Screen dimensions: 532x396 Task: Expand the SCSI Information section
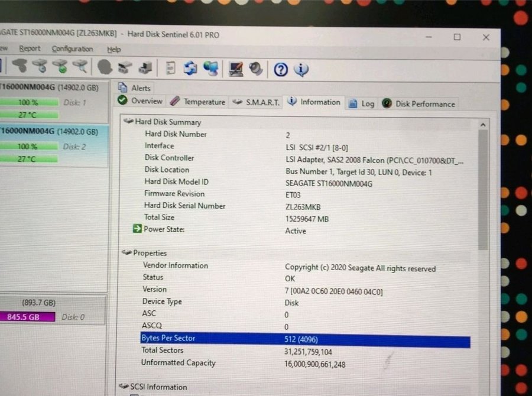click(x=124, y=387)
